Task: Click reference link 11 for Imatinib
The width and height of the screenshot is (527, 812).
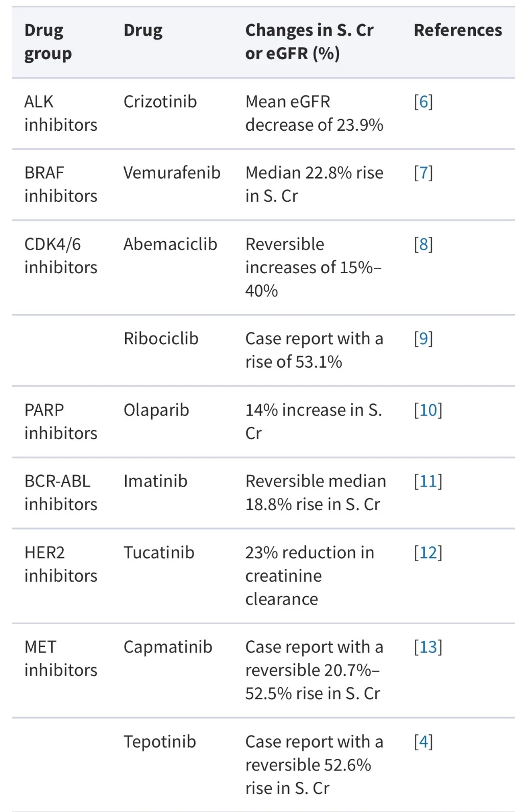Action: point(428,481)
